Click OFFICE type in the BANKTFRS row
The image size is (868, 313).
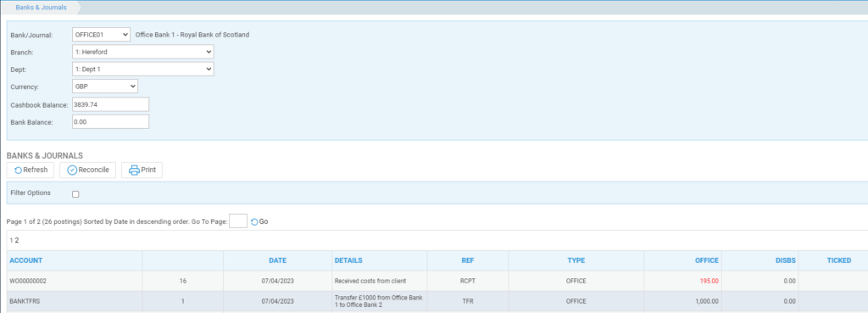coord(576,301)
